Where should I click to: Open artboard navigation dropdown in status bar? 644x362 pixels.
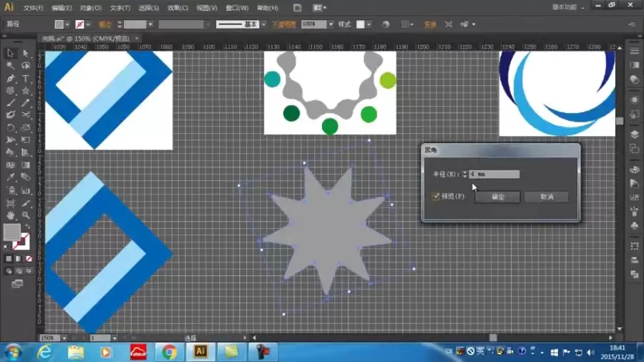coord(114,338)
